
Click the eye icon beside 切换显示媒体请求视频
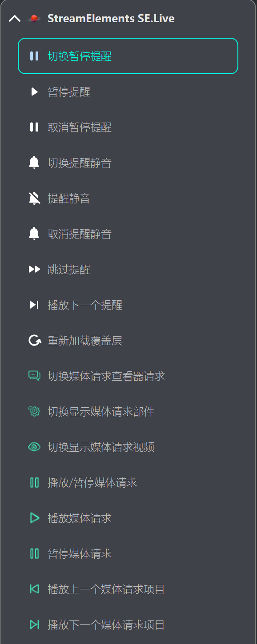point(34,447)
